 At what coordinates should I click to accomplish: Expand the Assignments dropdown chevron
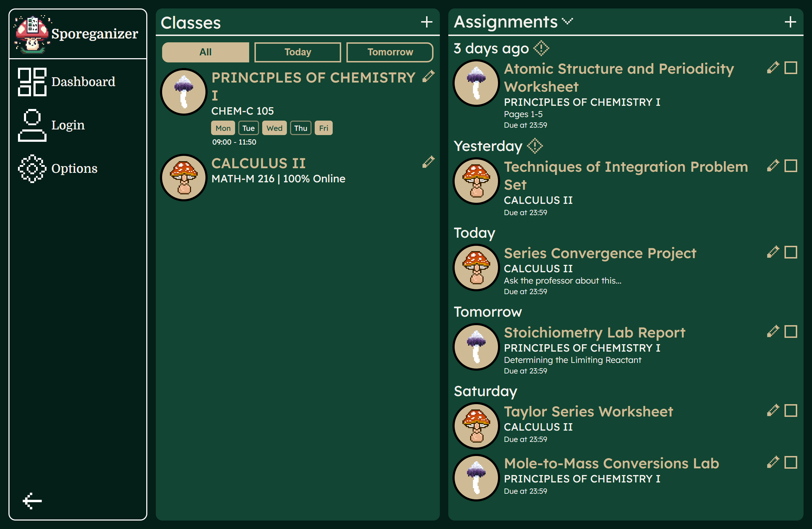coord(567,22)
